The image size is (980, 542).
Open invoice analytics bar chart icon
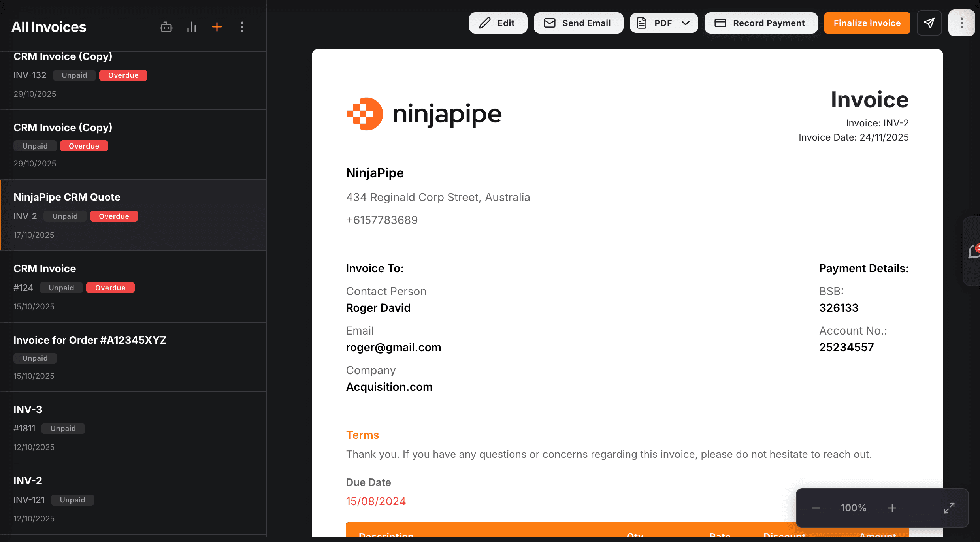point(192,27)
